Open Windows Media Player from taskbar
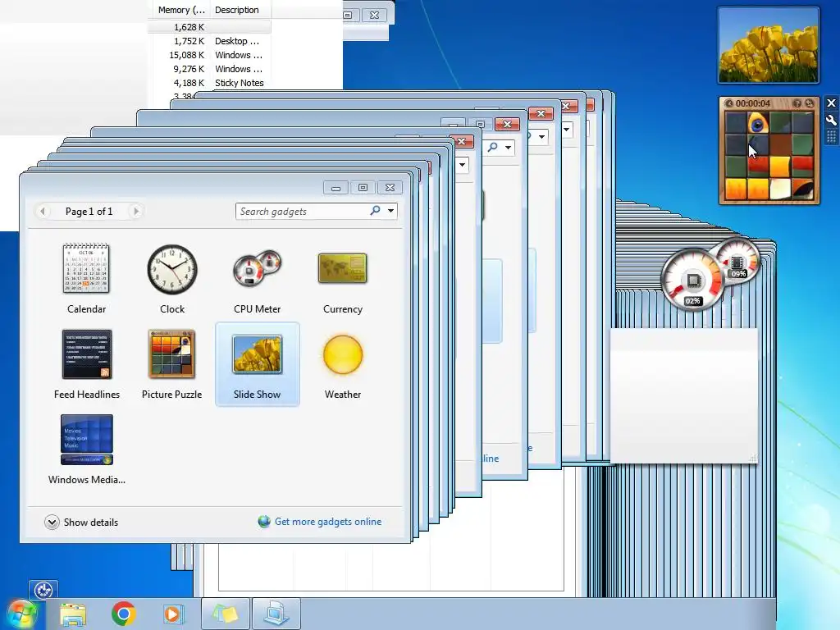840x630 pixels. click(174, 614)
